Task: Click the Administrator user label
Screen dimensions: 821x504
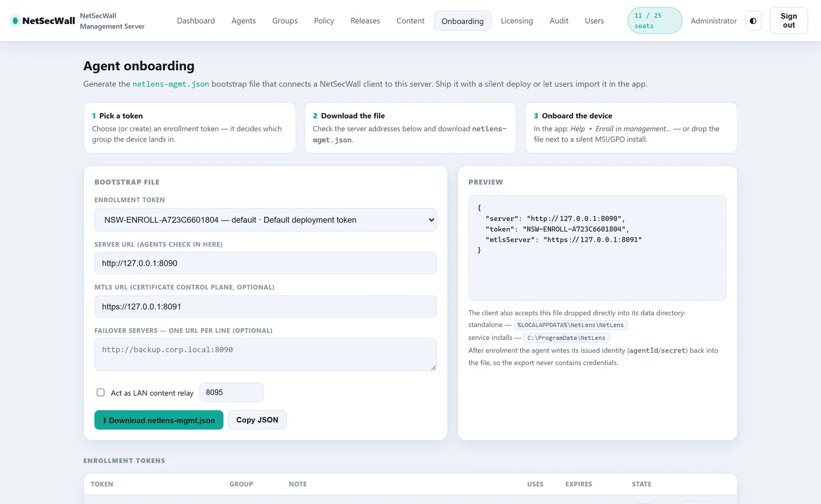Action: tap(713, 21)
